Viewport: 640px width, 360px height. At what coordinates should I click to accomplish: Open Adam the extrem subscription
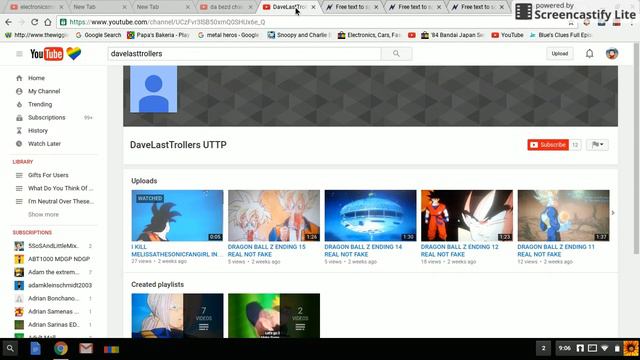tap(53, 272)
